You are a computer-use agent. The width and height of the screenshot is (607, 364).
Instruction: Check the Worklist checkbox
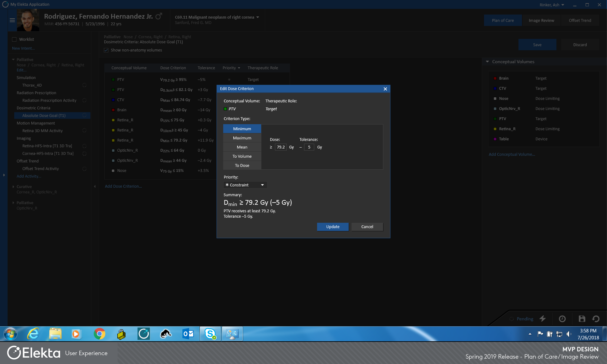click(14, 39)
